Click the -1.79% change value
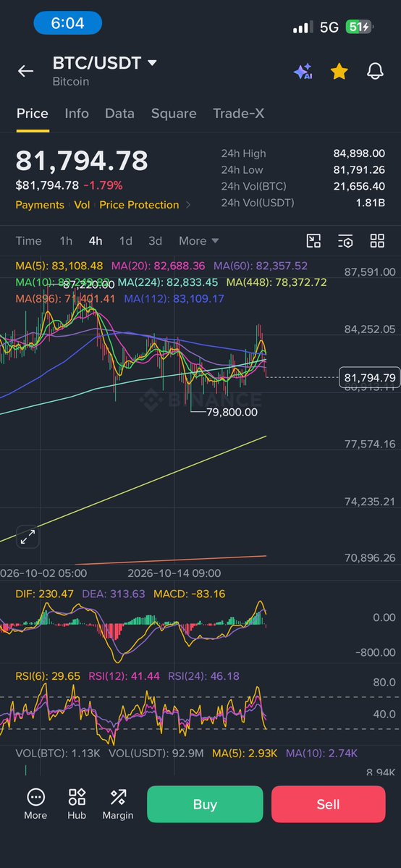Screen dimensions: 401x868 (x=103, y=185)
